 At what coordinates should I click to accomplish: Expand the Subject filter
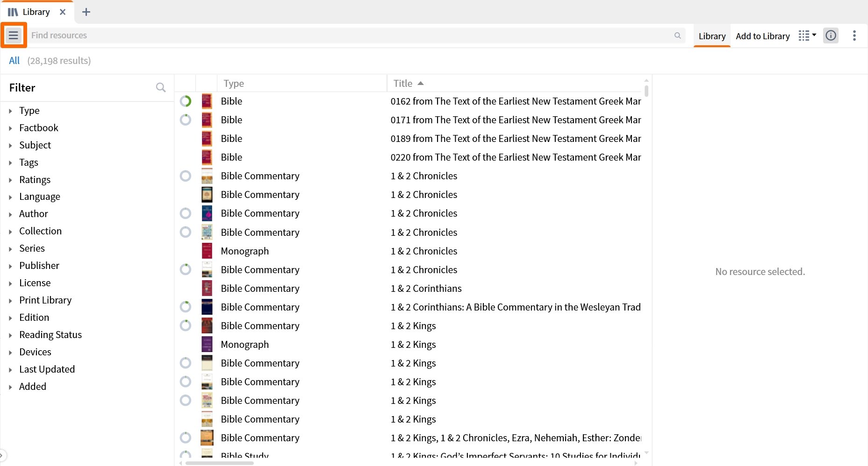click(10, 146)
